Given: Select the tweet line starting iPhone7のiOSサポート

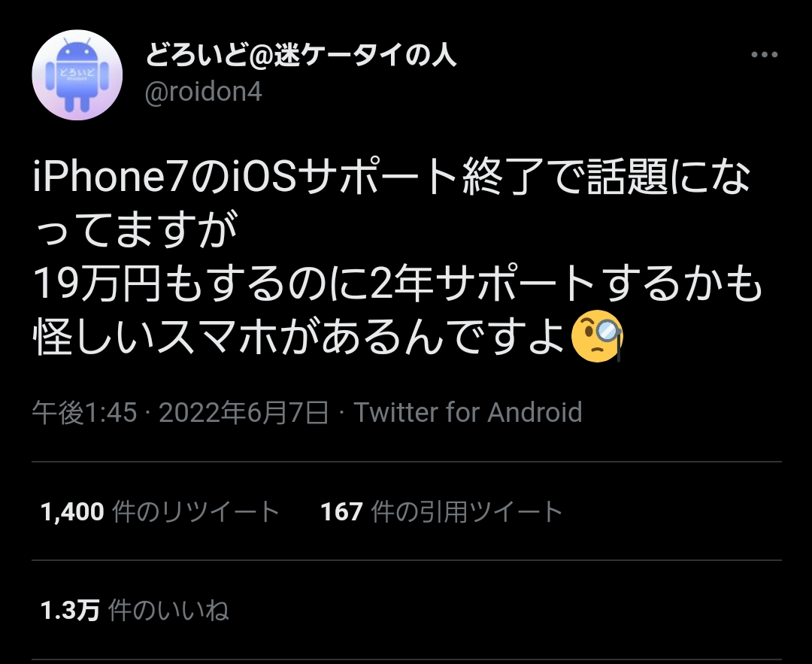Looking at the screenshot, I should 392,176.
